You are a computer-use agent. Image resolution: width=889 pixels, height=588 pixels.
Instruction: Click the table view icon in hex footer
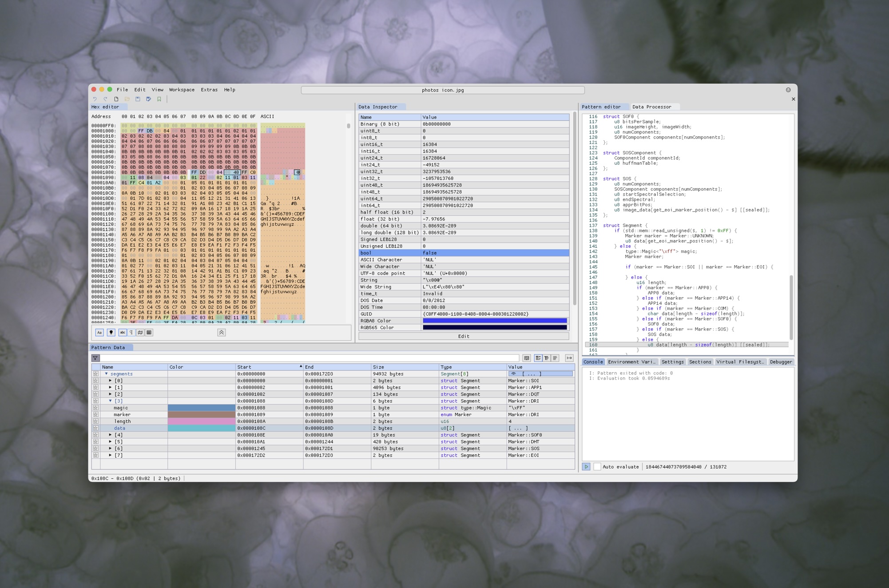pyautogui.click(x=149, y=332)
